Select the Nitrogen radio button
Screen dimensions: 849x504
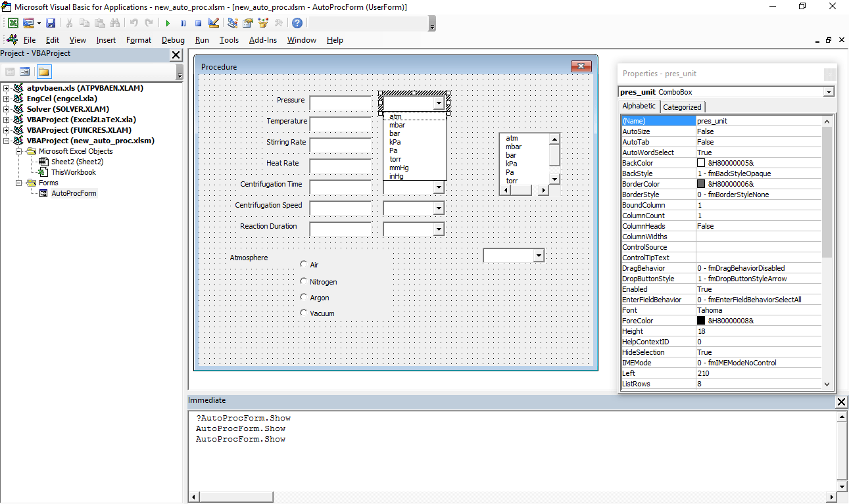[304, 281]
